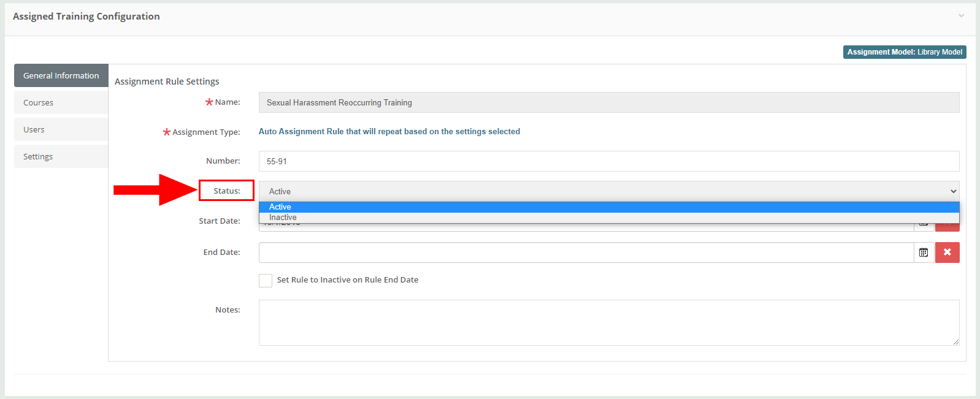Click into the Notes text area

point(609,322)
